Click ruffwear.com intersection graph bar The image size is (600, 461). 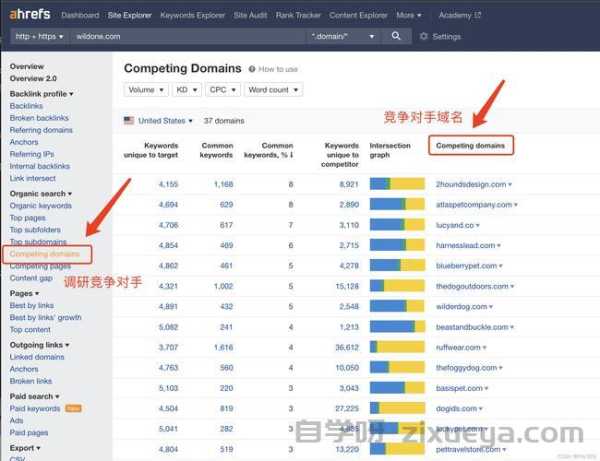(x=397, y=347)
